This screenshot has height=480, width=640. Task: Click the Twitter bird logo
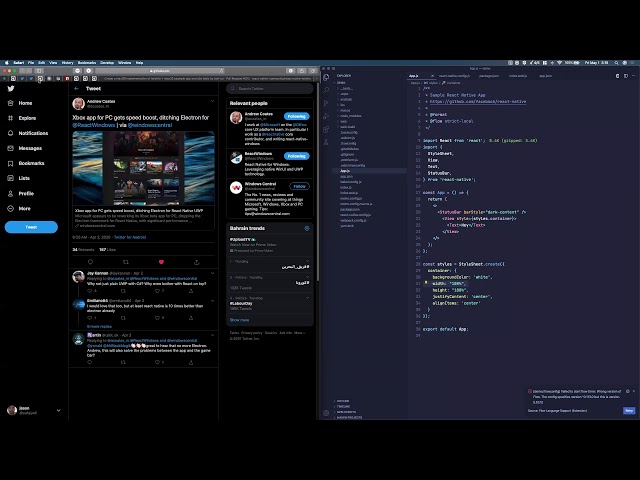[x=11, y=88]
